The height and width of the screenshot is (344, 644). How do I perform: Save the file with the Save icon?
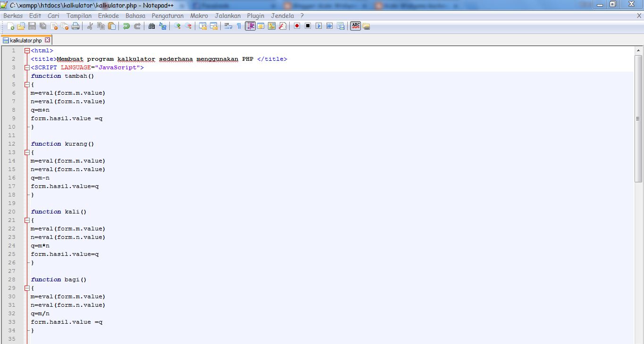point(32,26)
